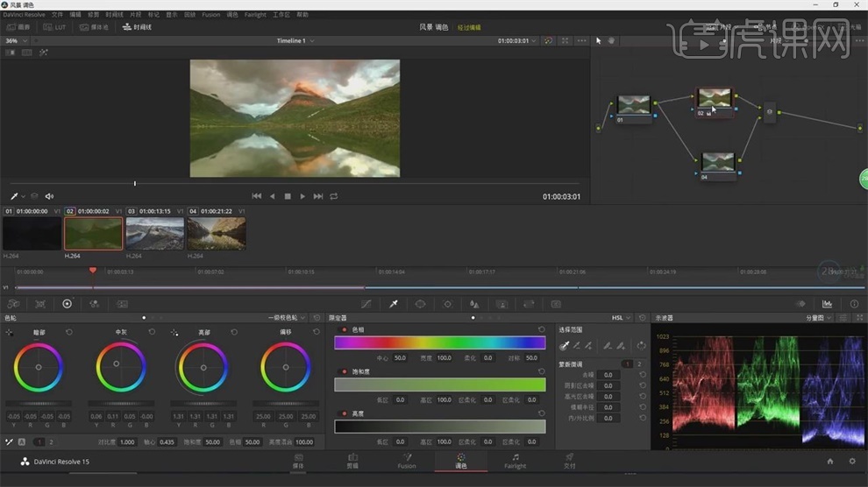The width and height of the screenshot is (868, 487).
Task: Show the Scopes panel icon
Action: (x=827, y=304)
